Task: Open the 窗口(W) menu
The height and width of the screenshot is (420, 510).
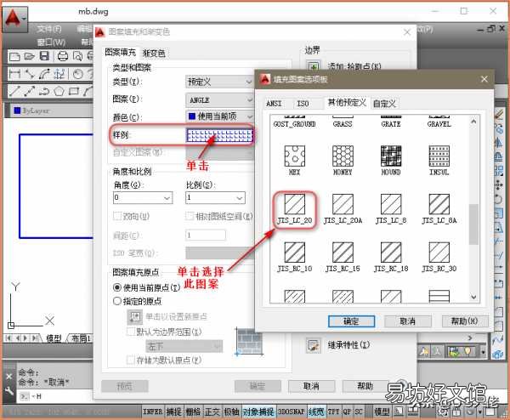Action: (x=51, y=42)
